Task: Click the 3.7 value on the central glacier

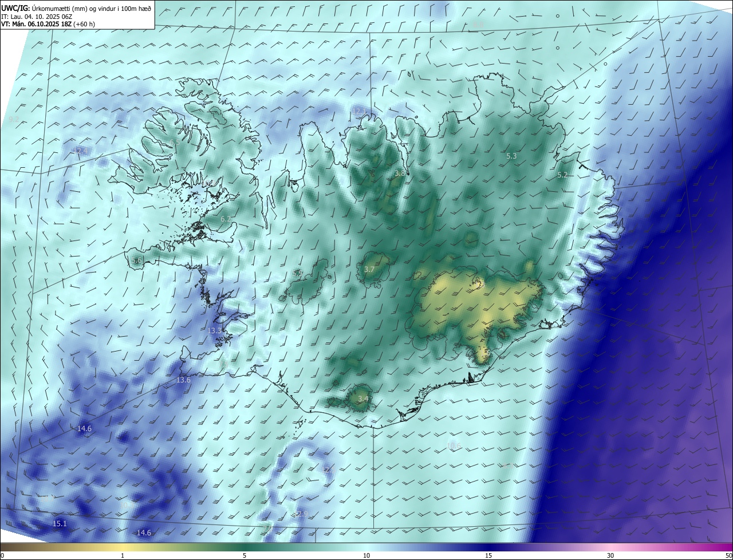Action: 369,269
